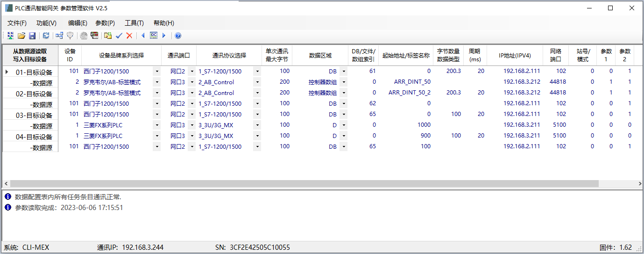Click the ARR_DINT_50_2 tag name cell
The height and width of the screenshot is (254, 644).
(x=406, y=93)
